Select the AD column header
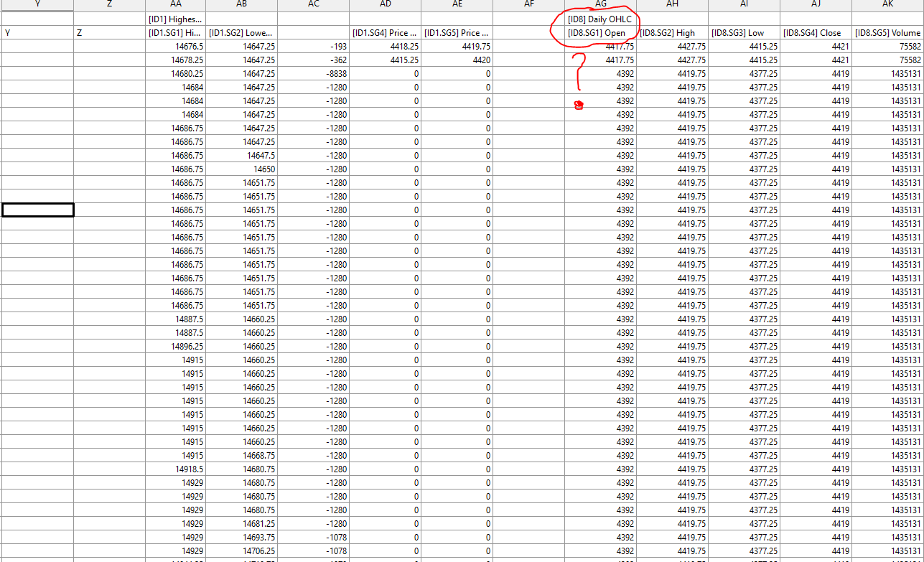The height and width of the screenshot is (562, 924). tap(385, 5)
